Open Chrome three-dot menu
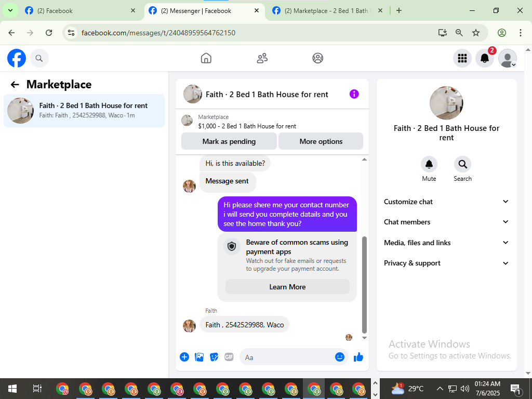The height and width of the screenshot is (399, 532). (521, 33)
